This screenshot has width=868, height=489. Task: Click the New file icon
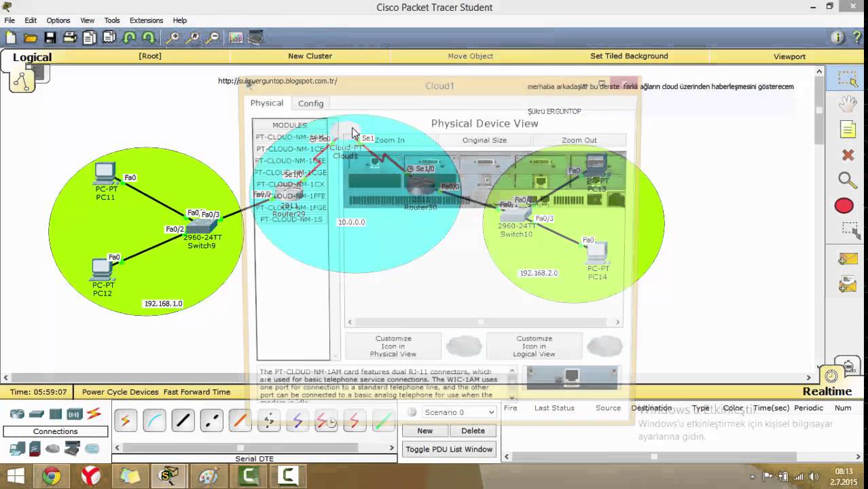pos(11,38)
